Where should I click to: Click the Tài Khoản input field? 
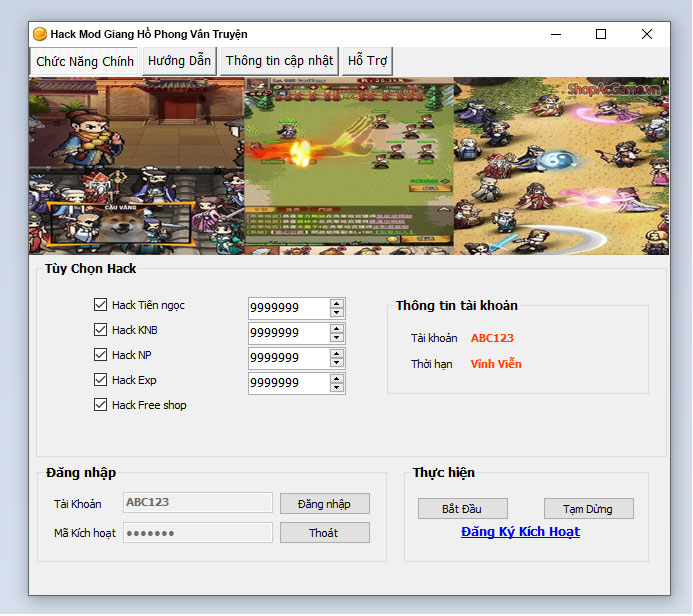(198, 502)
